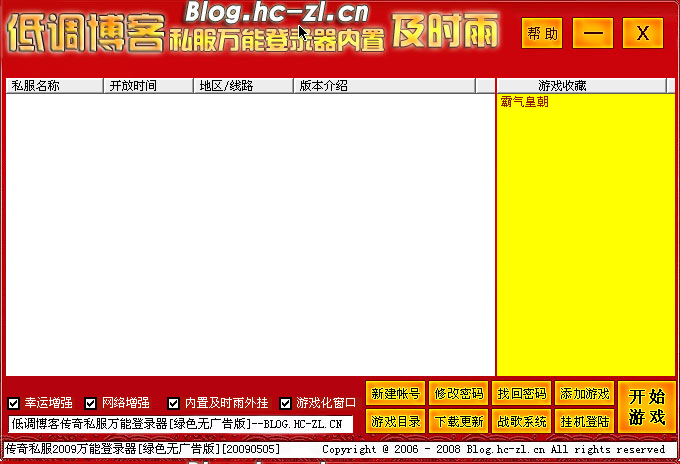Uncheck the 内置及时雨外挂 checkbox

coord(174,403)
